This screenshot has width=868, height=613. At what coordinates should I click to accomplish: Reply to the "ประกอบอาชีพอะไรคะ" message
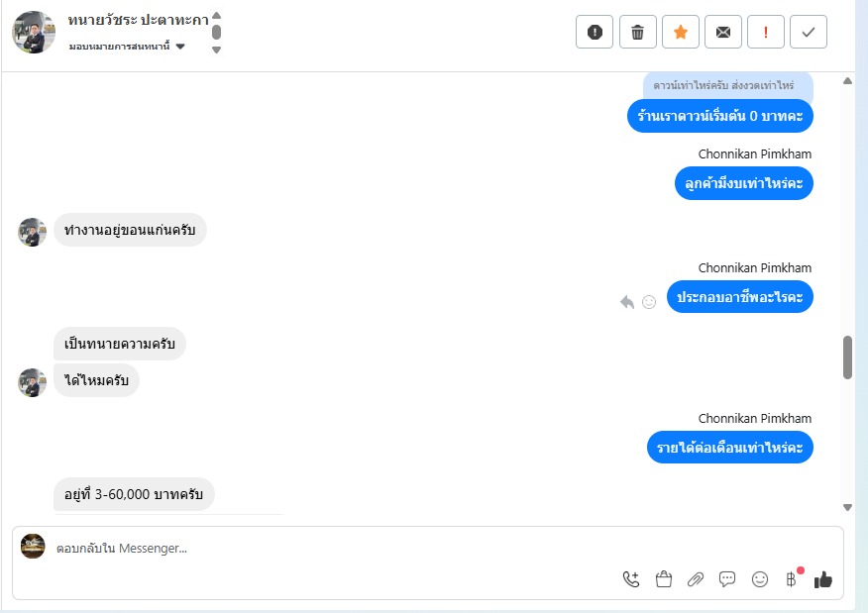626,302
